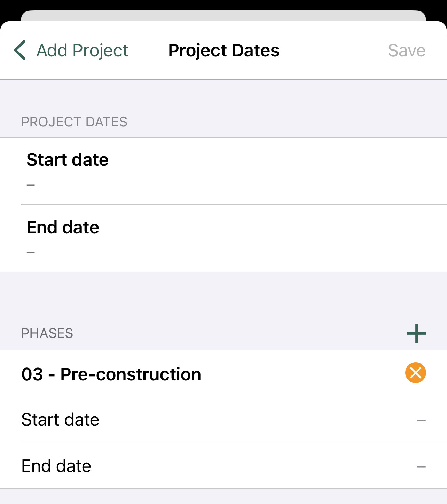Remove the 03 - Pre-construction phase
The height and width of the screenshot is (504, 447).
(x=416, y=373)
